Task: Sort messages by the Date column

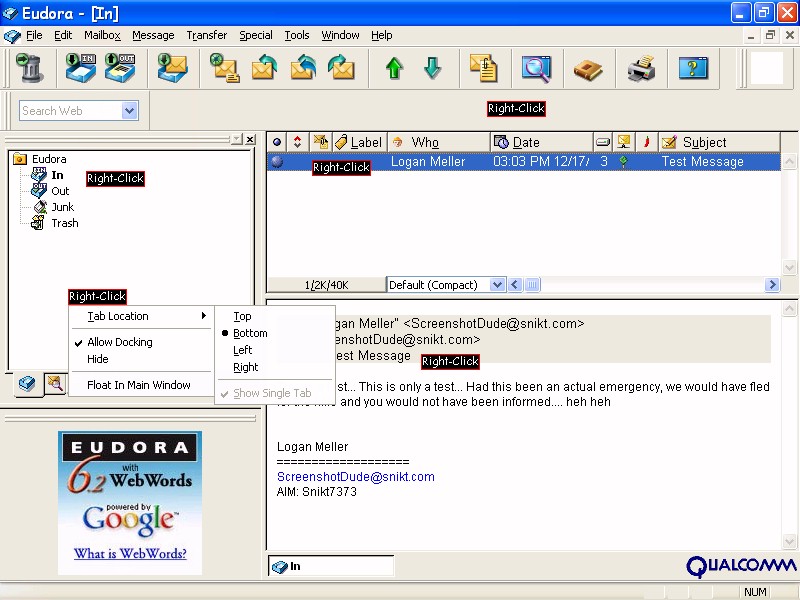Action: click(542, 142)
